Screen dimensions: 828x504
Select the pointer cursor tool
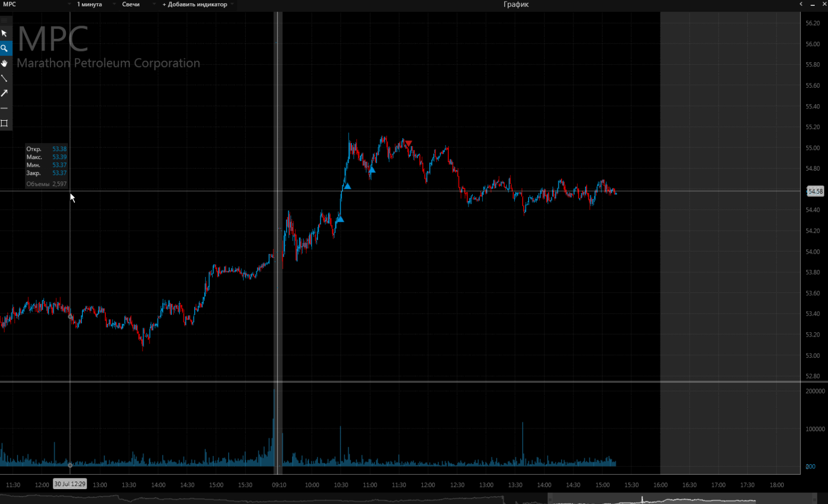point(4,33)
